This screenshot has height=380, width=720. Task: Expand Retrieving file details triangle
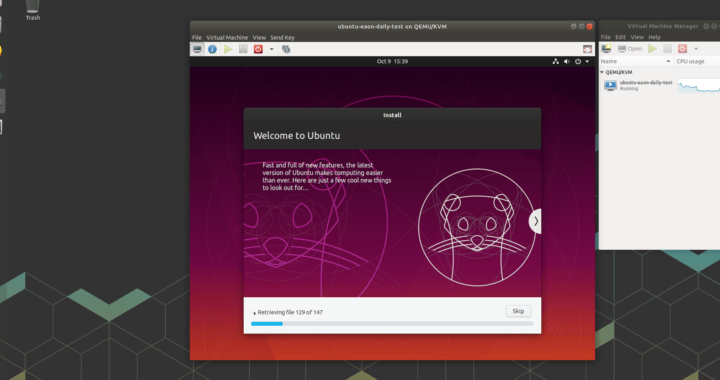click(x=255, y=313)
